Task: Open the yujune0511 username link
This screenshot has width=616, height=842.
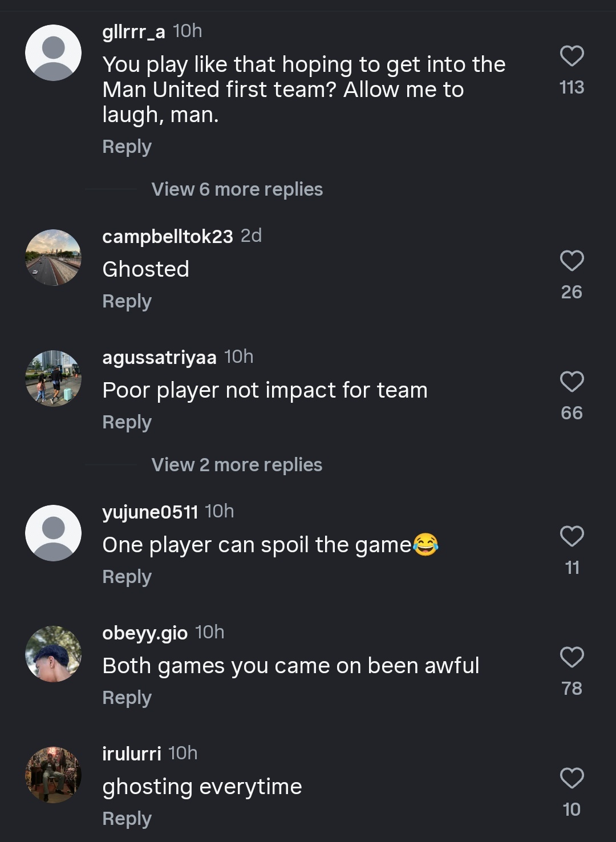Action: pos(150,512)
